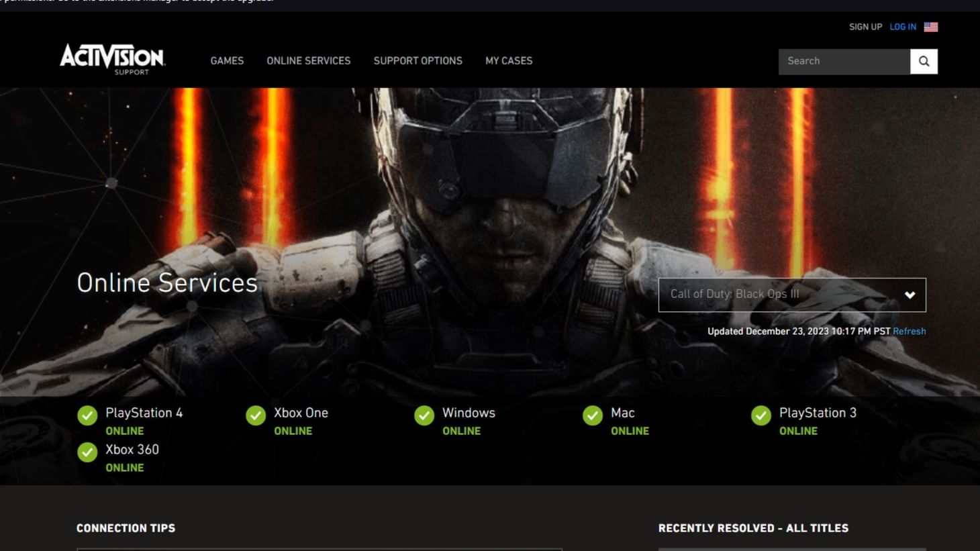
Task: Click the Mac online status icon
Action: click(593, 416)
